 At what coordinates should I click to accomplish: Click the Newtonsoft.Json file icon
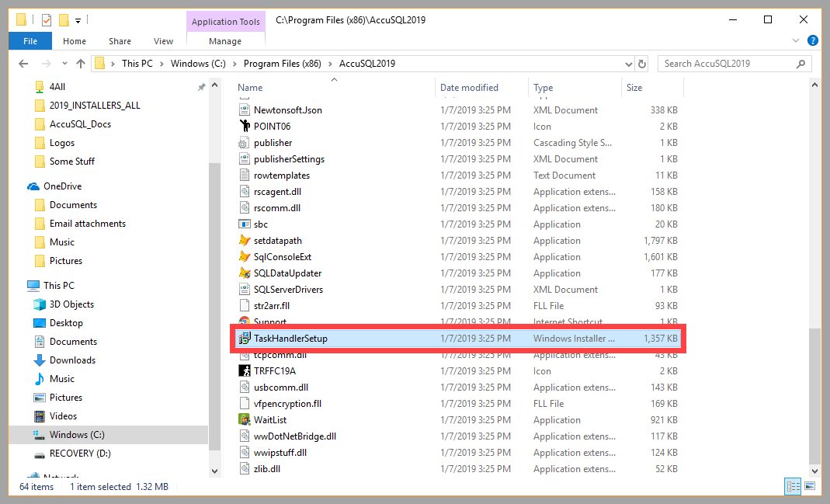click(x=244, y=110)
